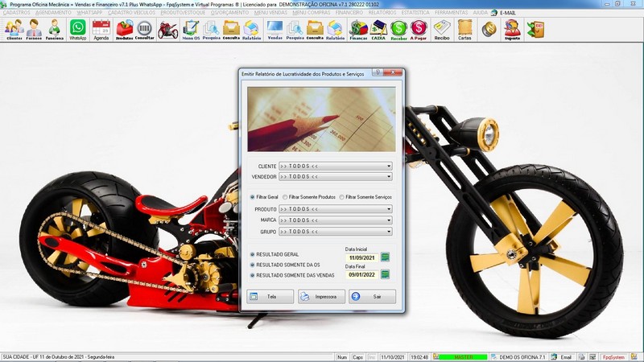
Task: Click Consulta icon next to Menu OS Pesquisa
Action: coord(231,30)
